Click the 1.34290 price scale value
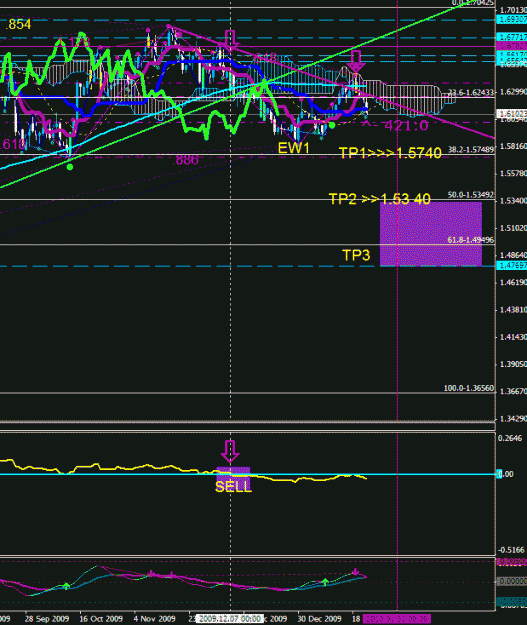The image size is (527, 625). tap(513, 419)
